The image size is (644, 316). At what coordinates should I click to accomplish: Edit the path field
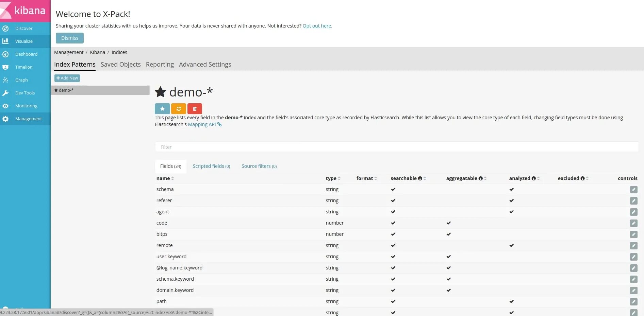(633, 302)
